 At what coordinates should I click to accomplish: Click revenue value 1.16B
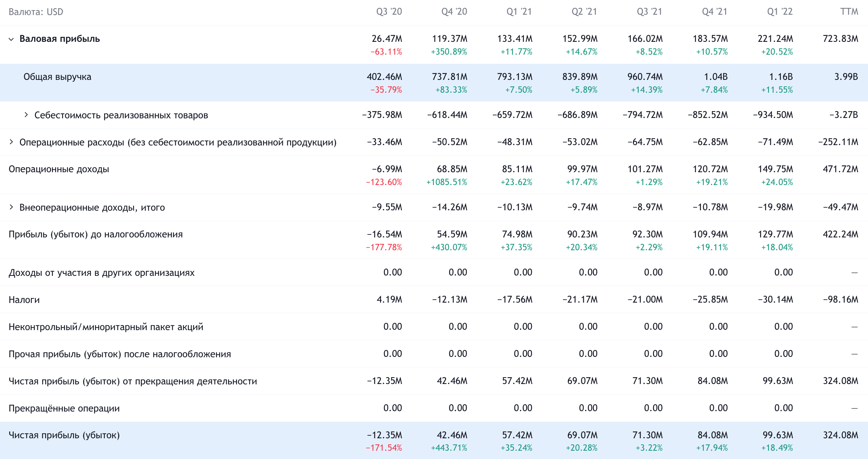(781, 77)
